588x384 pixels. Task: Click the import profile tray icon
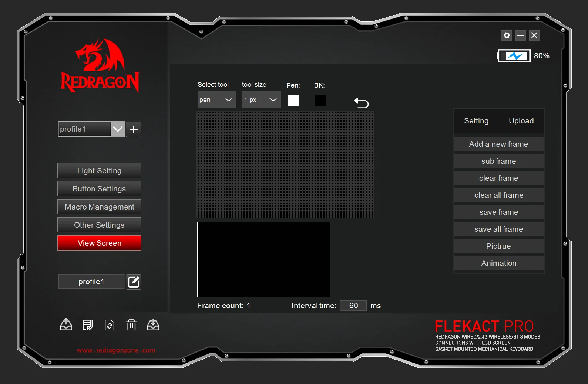(153, 325)
